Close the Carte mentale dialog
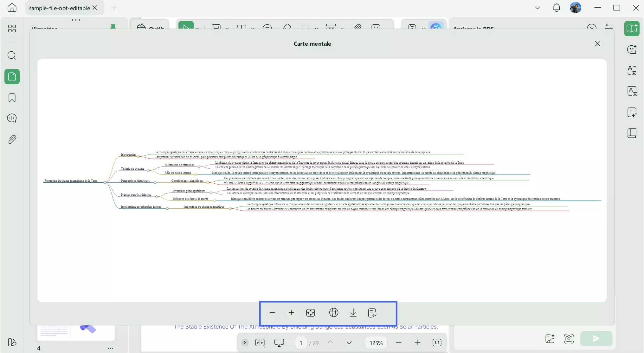The image size is (644, 353). (597, 44)
